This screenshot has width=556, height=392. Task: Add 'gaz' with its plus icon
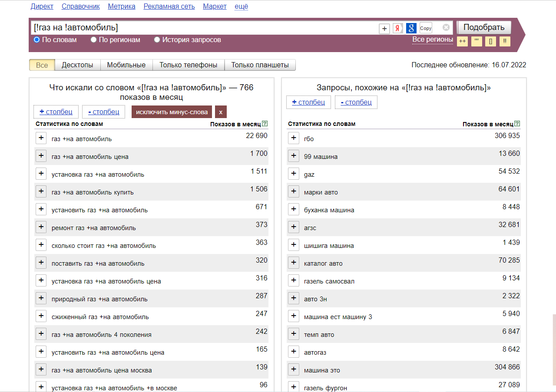294,174
